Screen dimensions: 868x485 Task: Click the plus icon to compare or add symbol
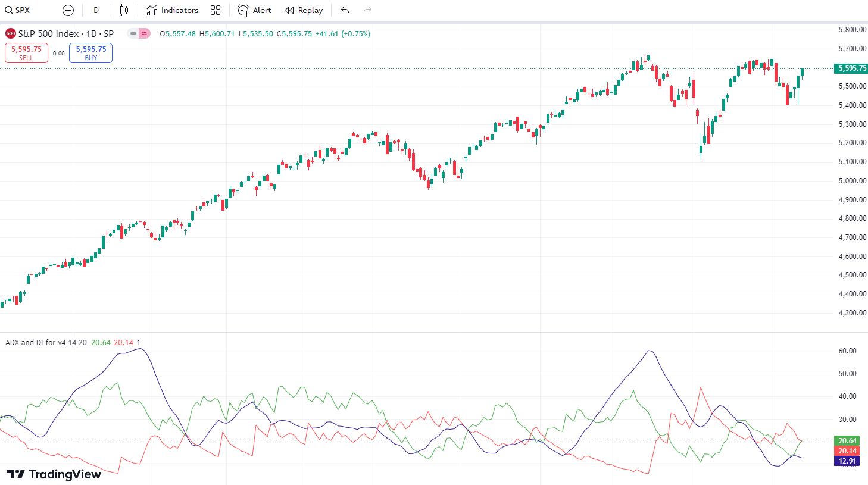(x=68, y=10)
